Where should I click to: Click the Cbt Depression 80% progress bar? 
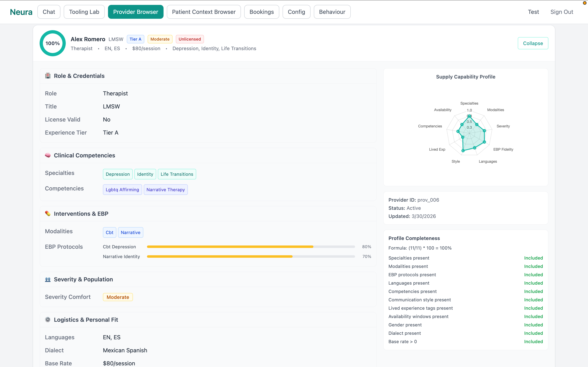(x=250, y=247)
